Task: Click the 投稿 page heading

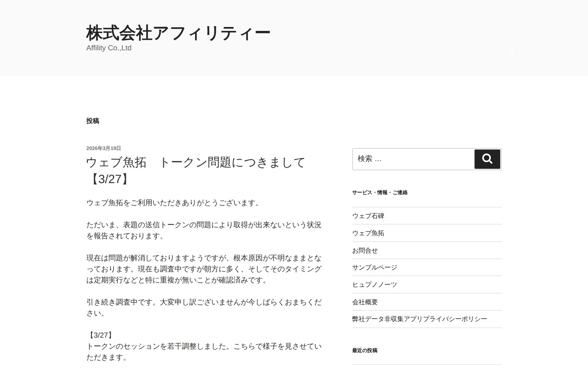Action: [93, 121]
